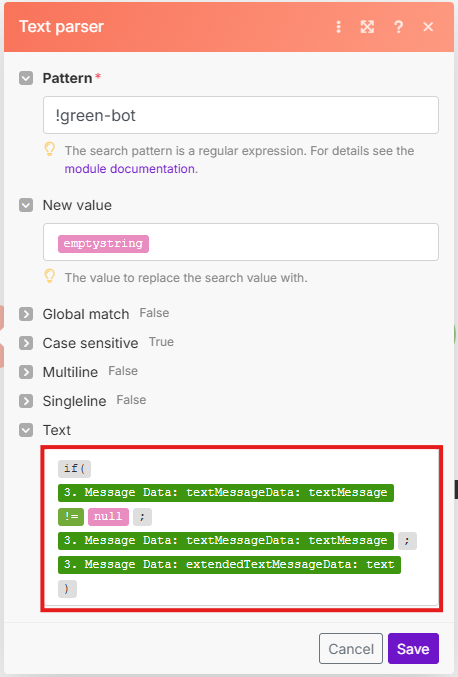Collapse the Text field section
Viewport: 458px width, 677px height.
click(x=26, y=430)
